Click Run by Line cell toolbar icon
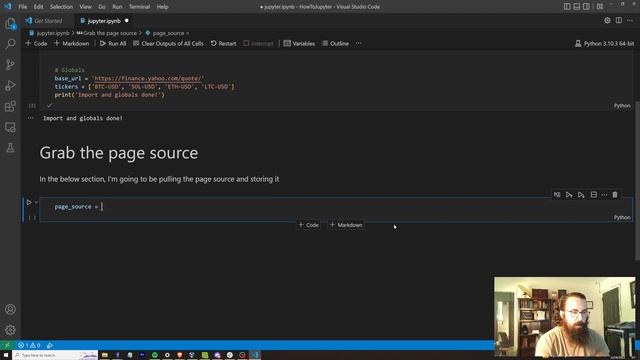The width and height of the screenshot is (640, 360). click(557, 195)
